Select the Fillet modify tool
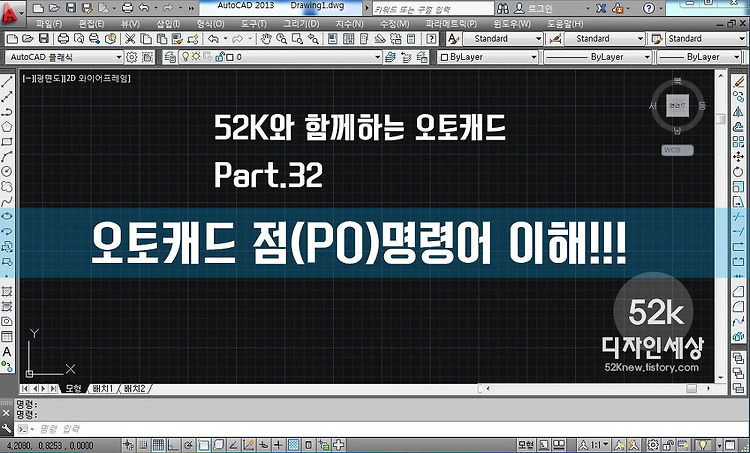Screen dimensions: 750x453 coord(739,306)
